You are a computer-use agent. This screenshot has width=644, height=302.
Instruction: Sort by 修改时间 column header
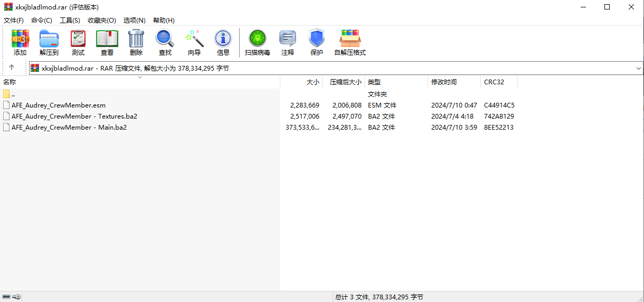(x=454, y=82)
